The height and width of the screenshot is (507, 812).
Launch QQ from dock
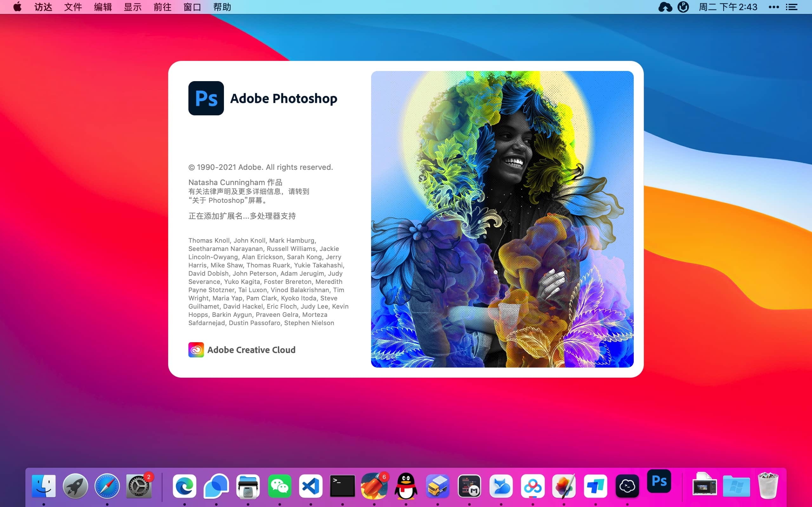[x=405, y=485]
